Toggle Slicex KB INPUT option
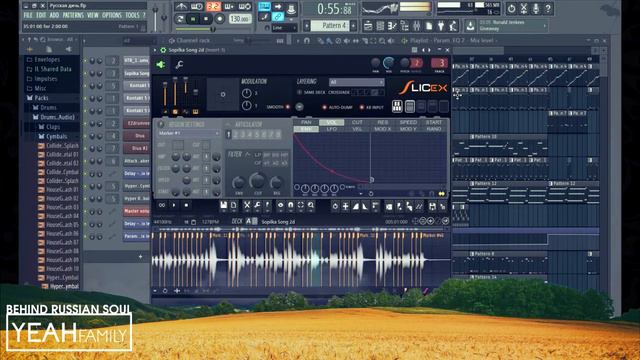The height and width of the screenshot is (360, 640). (362, 107)
